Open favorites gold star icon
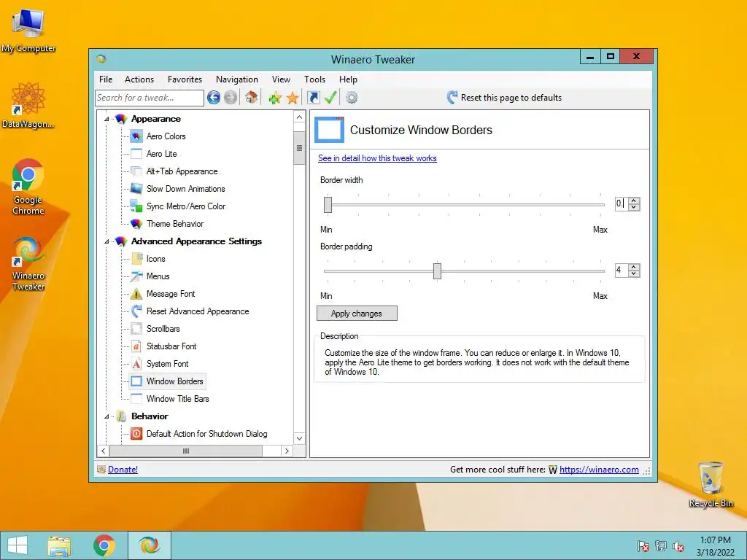Screen dimensions: 747x560 coord(293,98)
